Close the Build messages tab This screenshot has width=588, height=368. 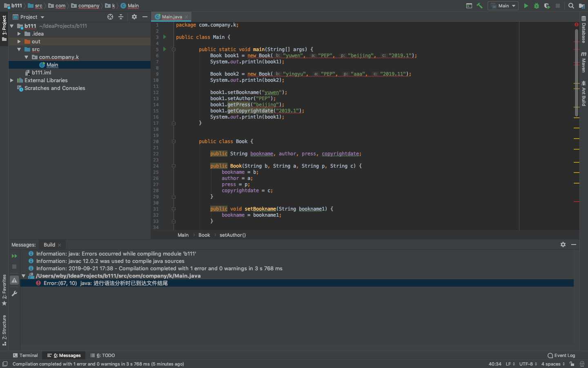point(60,245)
